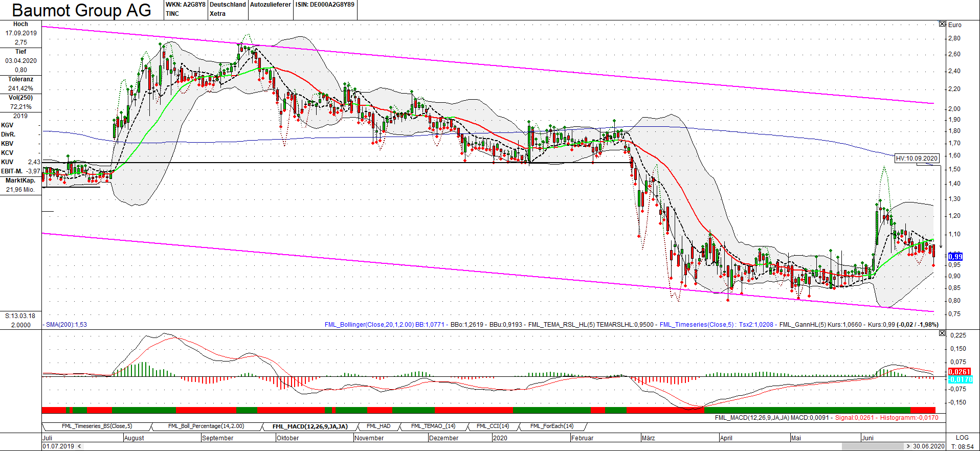The width and height of the screenshot is (980, 451).
Task: Click the SMA(200):1,53 legend entry
Action: (x=66, y=325)
